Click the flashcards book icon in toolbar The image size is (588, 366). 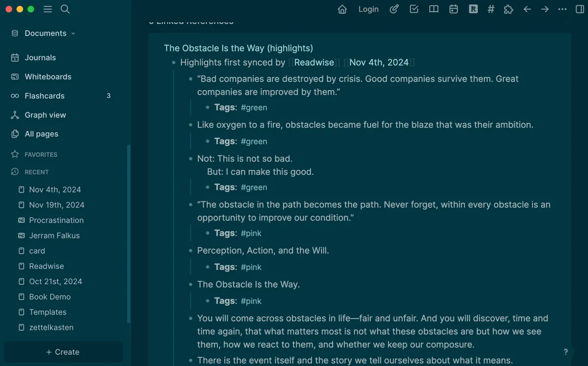(x=434, y=9)
